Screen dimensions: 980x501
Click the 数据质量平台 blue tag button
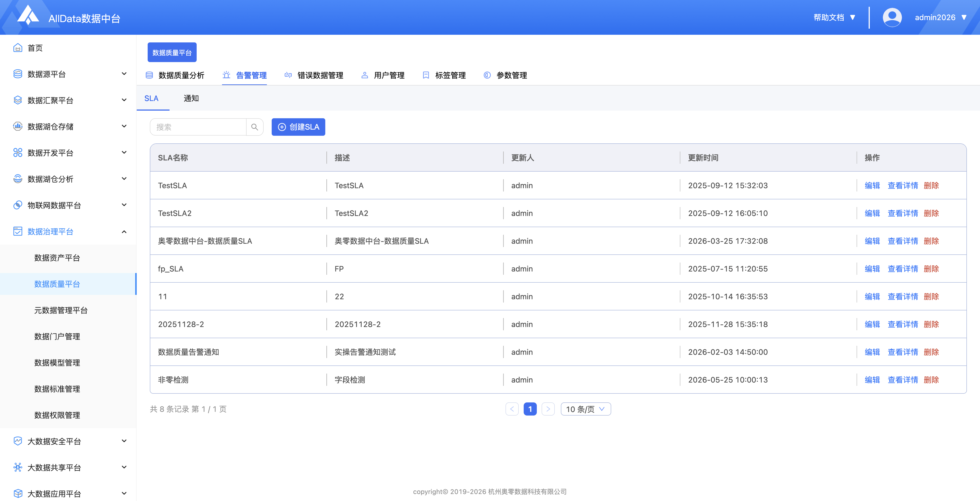[x=172, y=52]
